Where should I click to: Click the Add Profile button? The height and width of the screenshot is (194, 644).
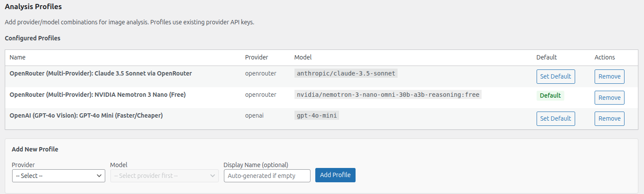click(335, 175)
